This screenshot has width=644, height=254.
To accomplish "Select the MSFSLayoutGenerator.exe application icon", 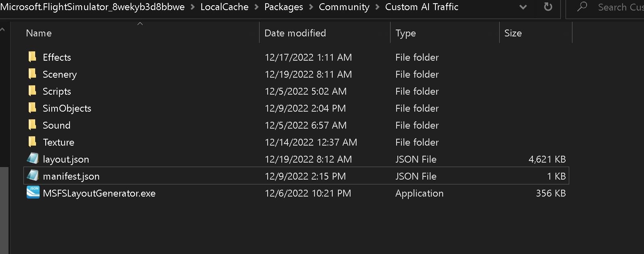I will (x=33, y=193).
